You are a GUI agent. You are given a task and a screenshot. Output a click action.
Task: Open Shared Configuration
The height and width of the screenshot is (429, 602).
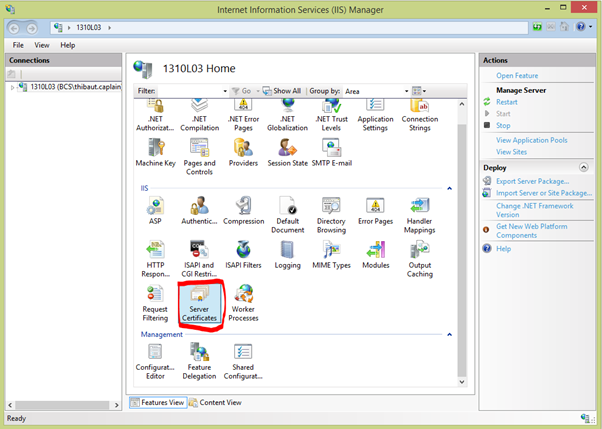243,361
